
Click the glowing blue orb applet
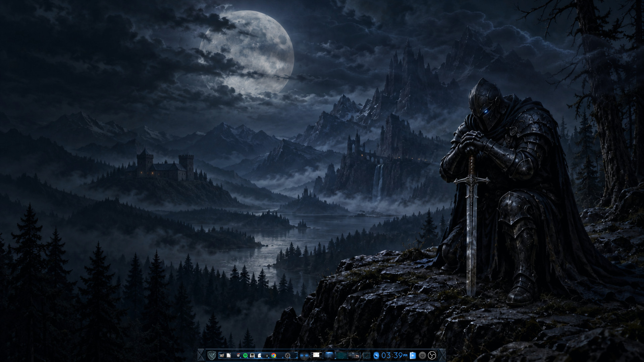pyautogui.click(x=304, y=355)
